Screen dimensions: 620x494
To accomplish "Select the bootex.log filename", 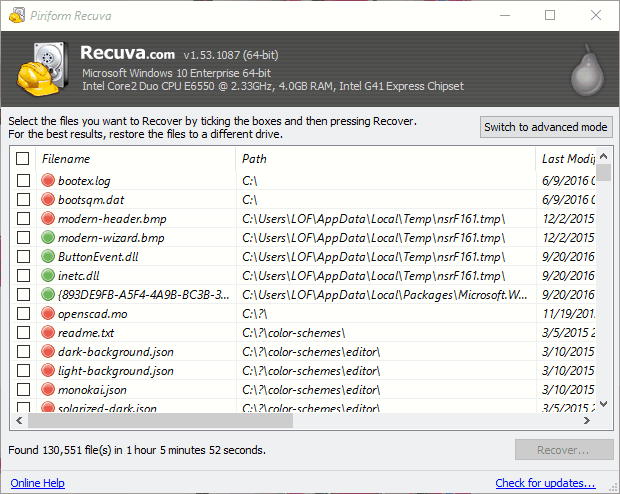I will [84, 181].
